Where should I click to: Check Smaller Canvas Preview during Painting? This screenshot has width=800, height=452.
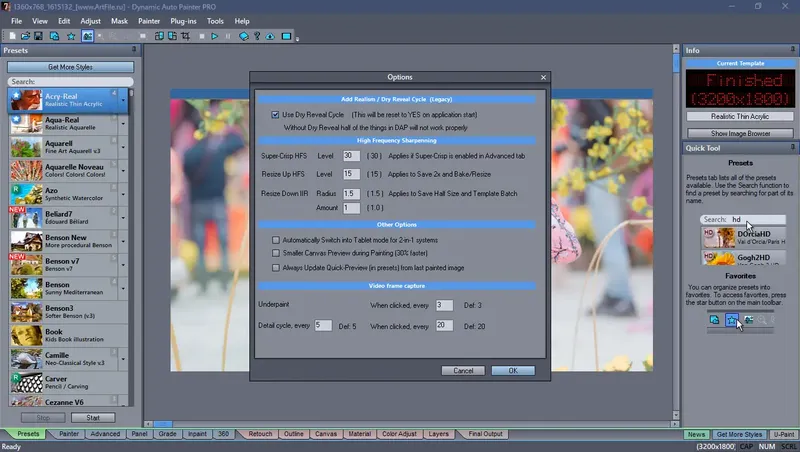pyautogui.click(x=276, y=253)
